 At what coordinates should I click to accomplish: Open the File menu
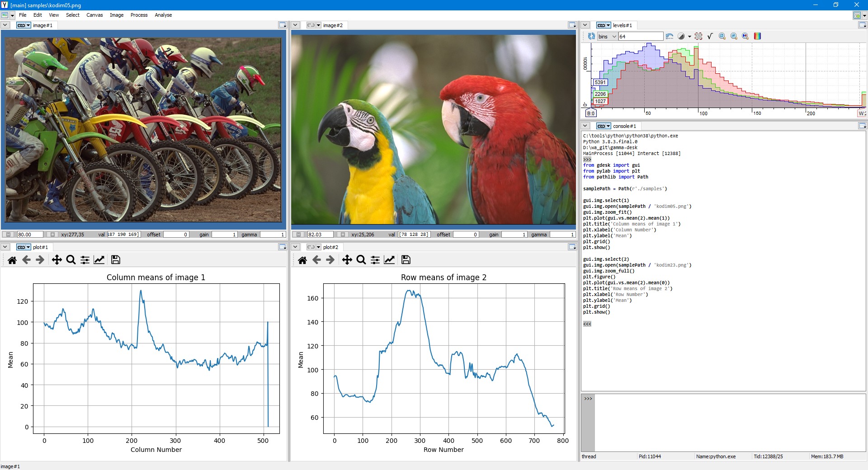(x=23, y=15)
